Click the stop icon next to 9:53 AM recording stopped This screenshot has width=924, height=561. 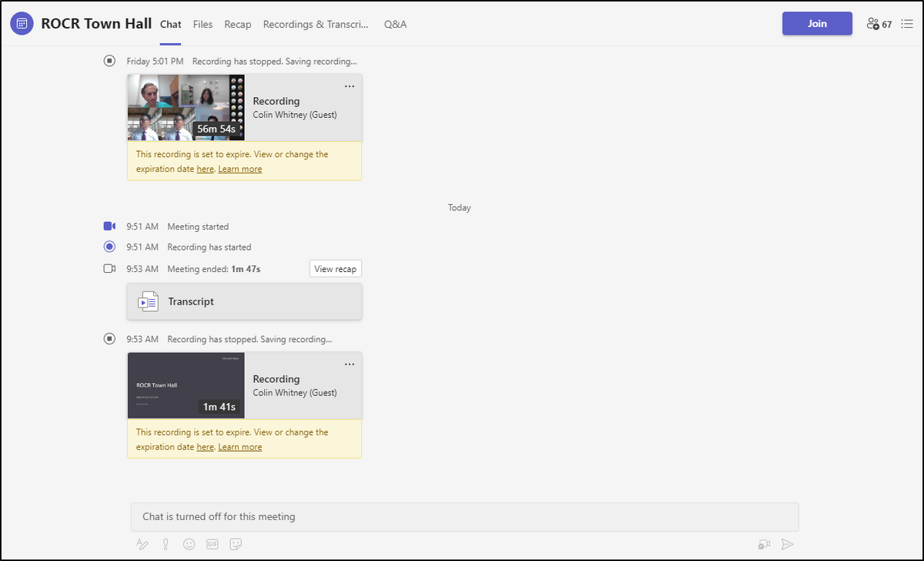pos(109,339)
